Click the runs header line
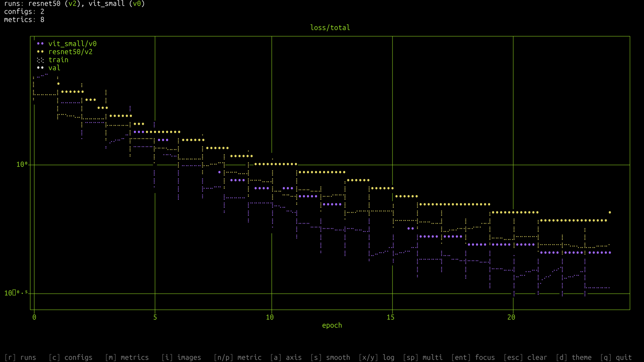Image resolution: width=644 pixels, height=362 pixels. coord(74,4)
